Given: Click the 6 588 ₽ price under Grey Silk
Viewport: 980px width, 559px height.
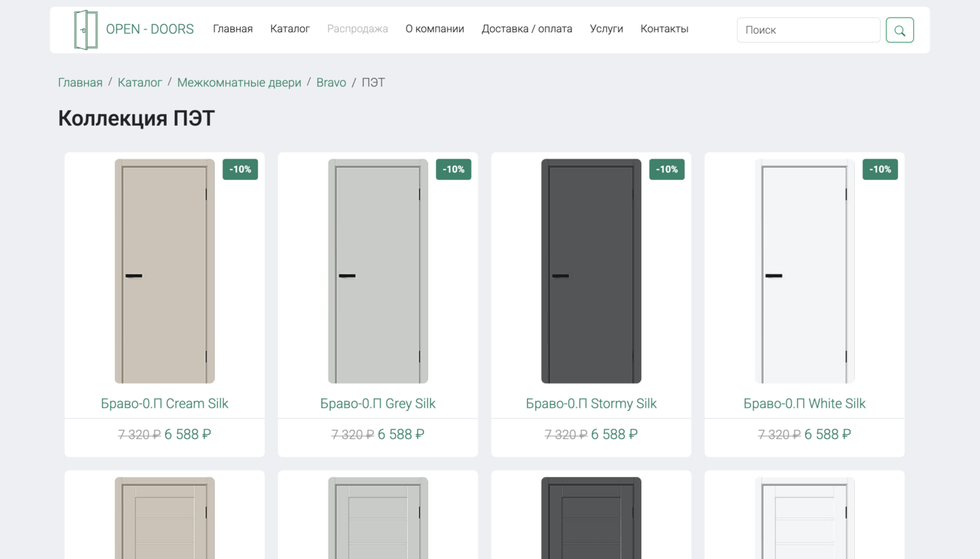Looking at the screenshot, I should pyautogui.click(x=401, y=435).
